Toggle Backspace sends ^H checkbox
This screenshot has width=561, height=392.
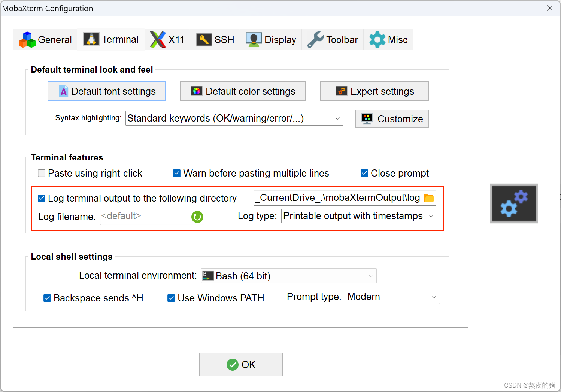(47, 298)
